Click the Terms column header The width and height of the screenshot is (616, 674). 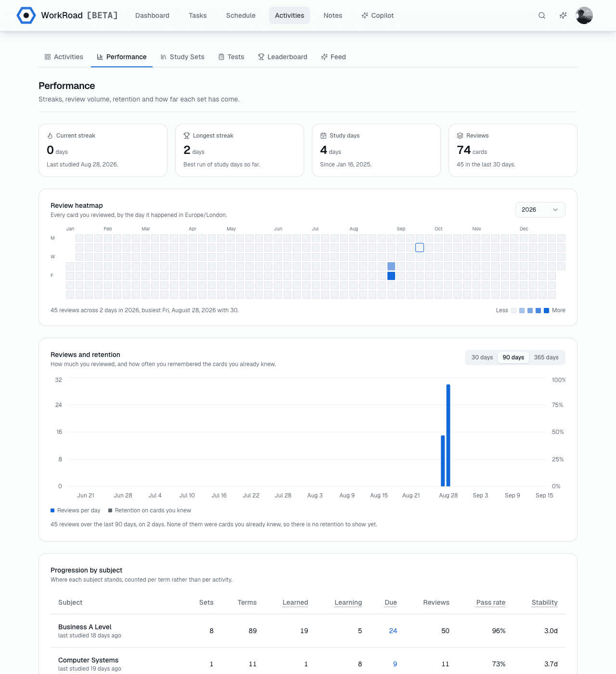(247, 602)
